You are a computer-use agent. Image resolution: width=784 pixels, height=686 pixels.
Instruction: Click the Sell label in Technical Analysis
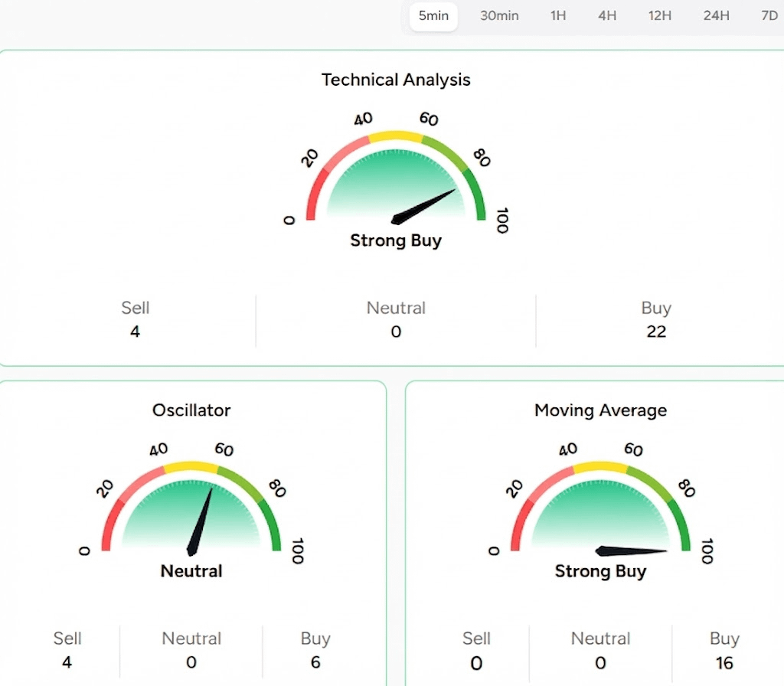(135, 308)
